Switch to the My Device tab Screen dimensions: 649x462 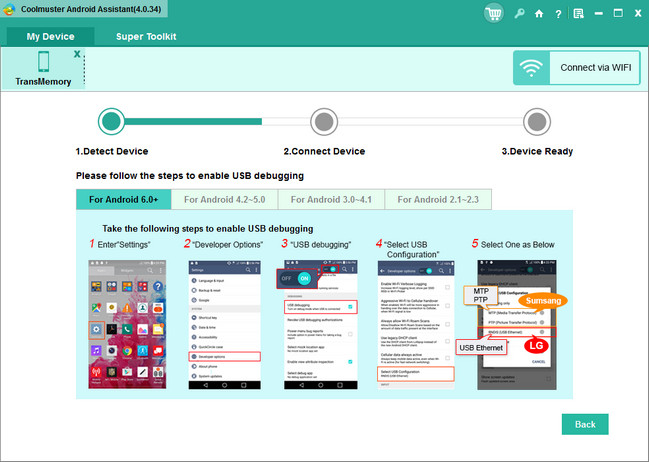point(50,36)
